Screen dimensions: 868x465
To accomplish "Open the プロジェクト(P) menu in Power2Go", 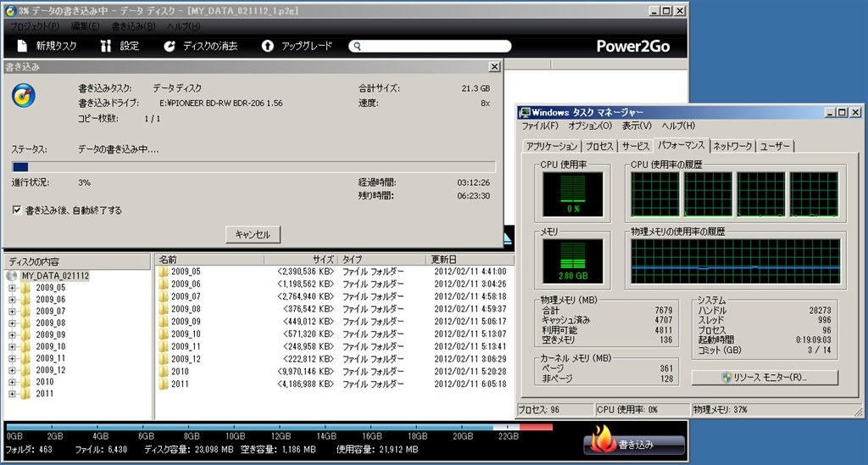I will (34, 26).
